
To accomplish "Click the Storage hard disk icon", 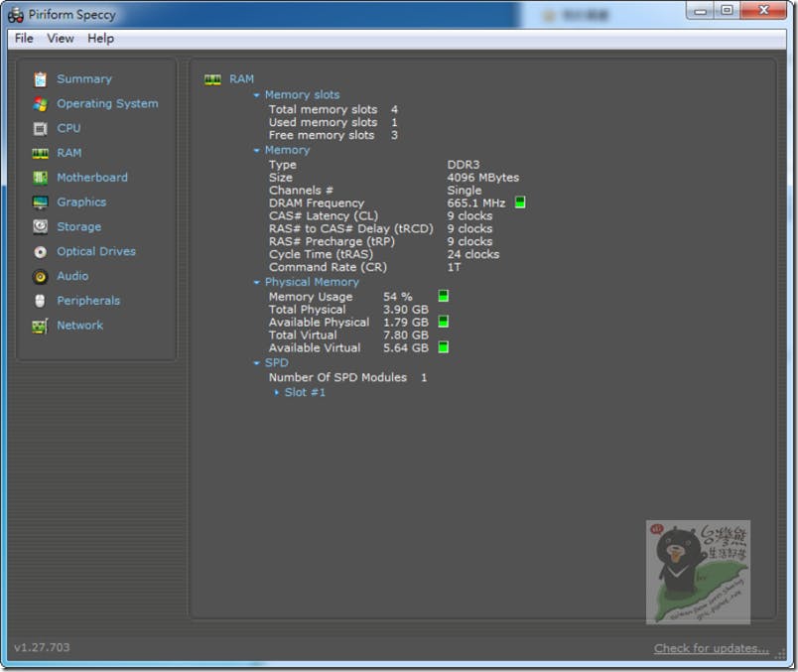I will (41, 226).
